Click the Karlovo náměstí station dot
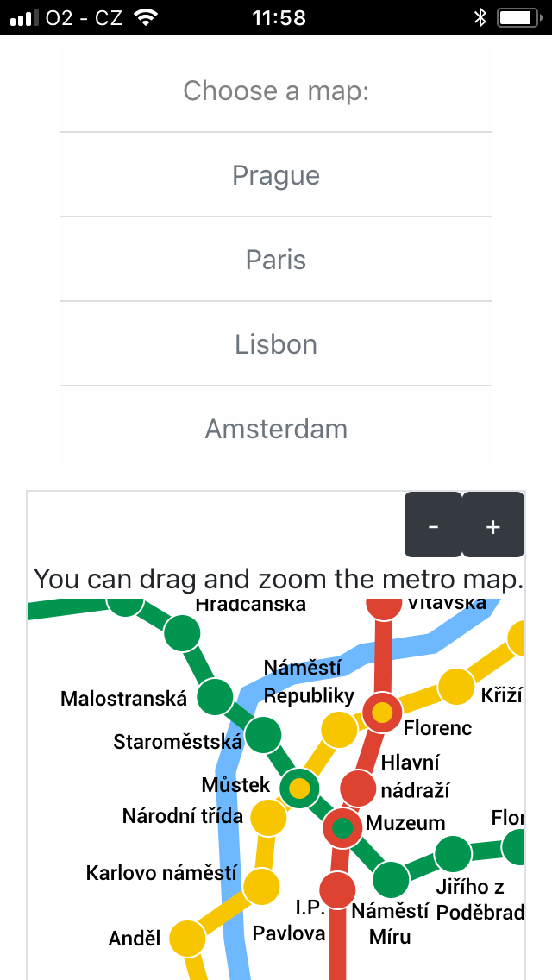This screenshot has height=980, width=552. (x=260, y=886)
